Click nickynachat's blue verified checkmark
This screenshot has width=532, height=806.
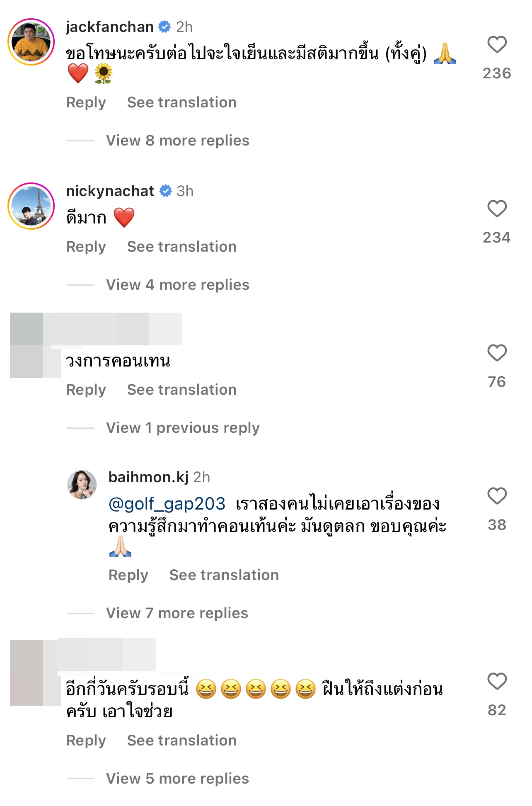tap(165, 191)
